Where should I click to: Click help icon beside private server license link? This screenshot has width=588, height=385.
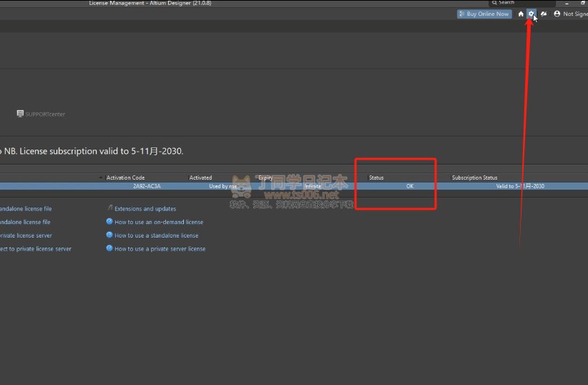click(x=109, y=248)
